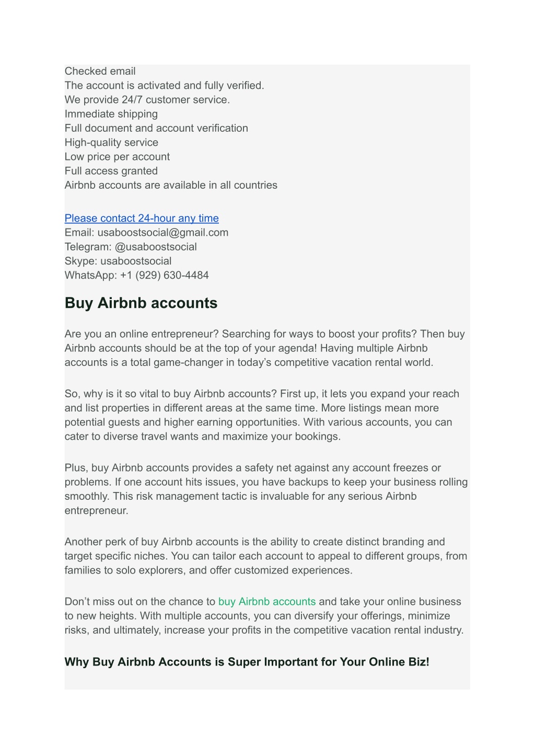535x756 pixels.
Task: Click 'Full document and account verification' line
Action: pos(157,128)
